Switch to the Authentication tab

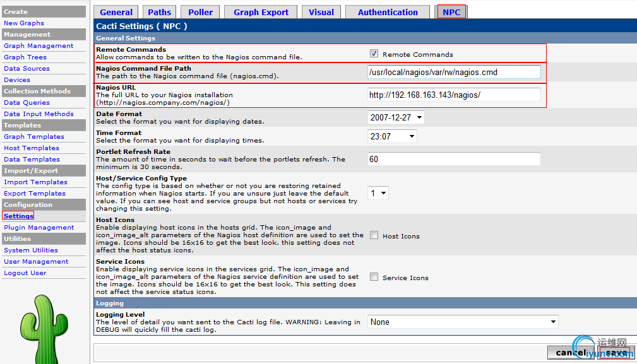click(x=388, y=12)
